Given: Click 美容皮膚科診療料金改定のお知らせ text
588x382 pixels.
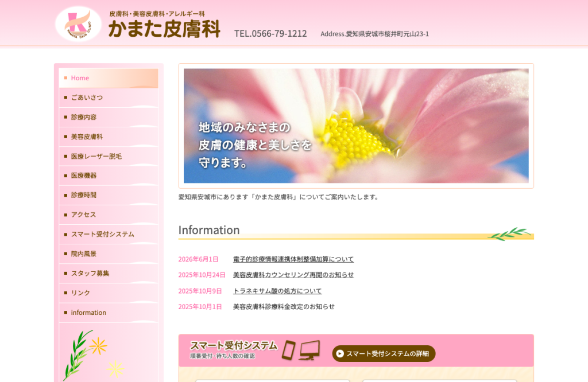Looking at the screenshot, I should click(284, 307).
